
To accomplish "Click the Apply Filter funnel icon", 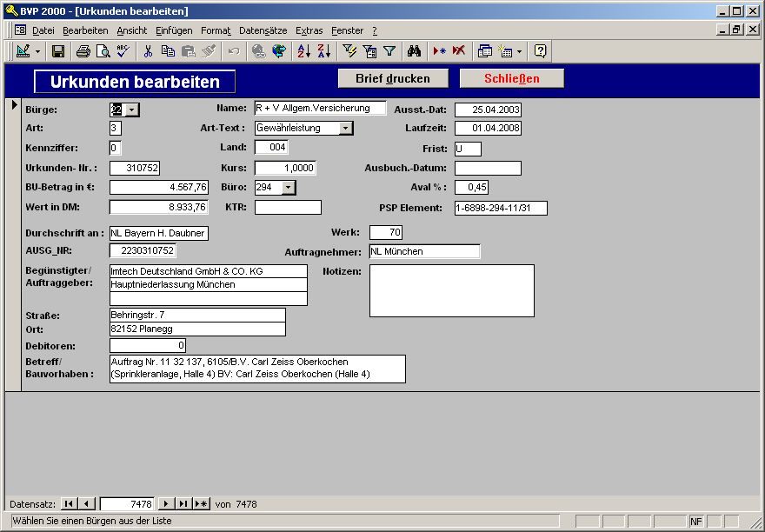I will pyautogui.click(x=389, y=50).
